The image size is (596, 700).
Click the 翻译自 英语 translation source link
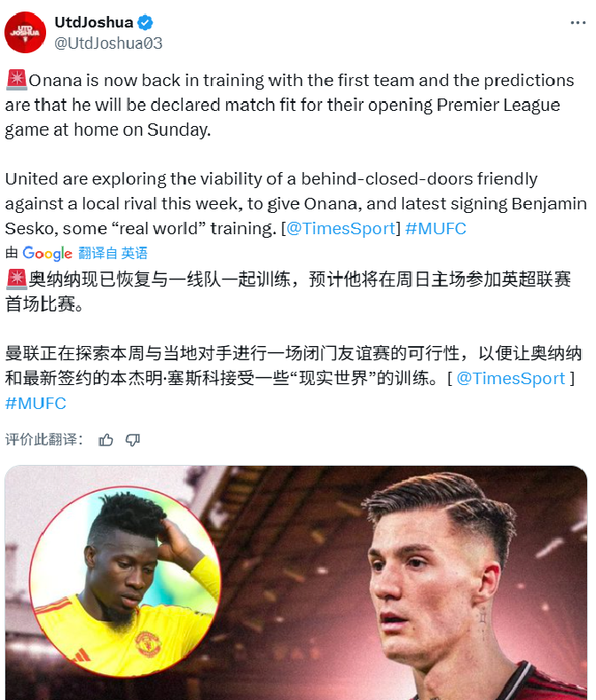click(x=113, y=253)
